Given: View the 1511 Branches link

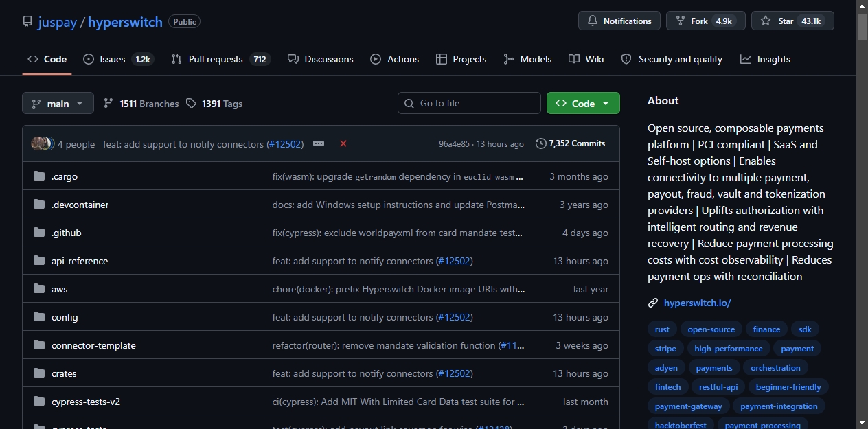Looking at the screenshot, I should (x=141, y=104).
